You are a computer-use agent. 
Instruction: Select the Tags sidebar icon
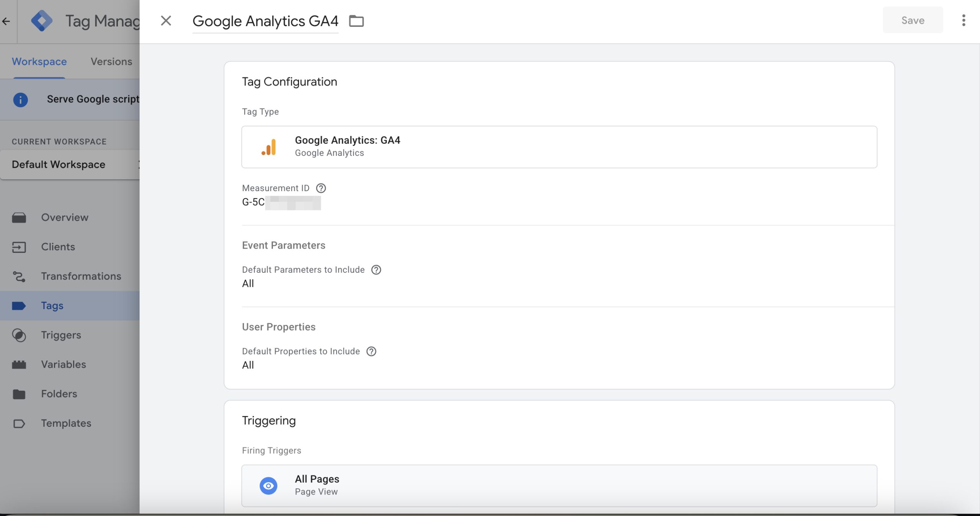(20, 305)
